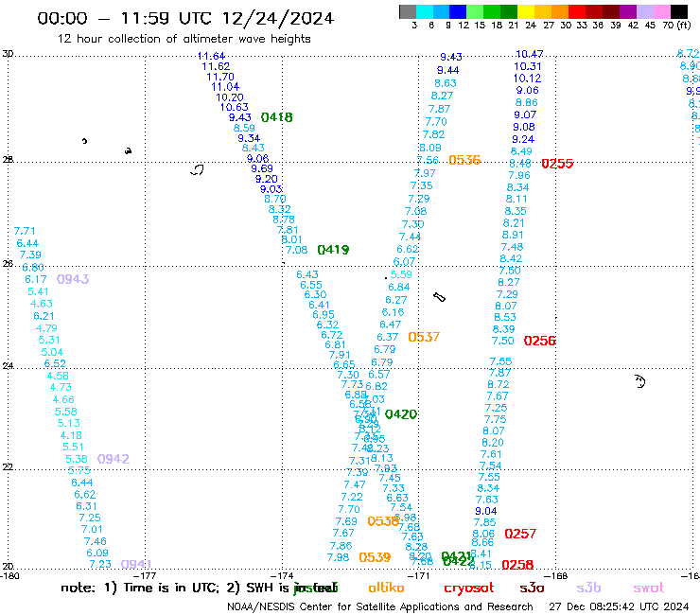This screenshot has height=615, width=700.
Task: Click the swot satellite legend label
Action: click(649, 589)
